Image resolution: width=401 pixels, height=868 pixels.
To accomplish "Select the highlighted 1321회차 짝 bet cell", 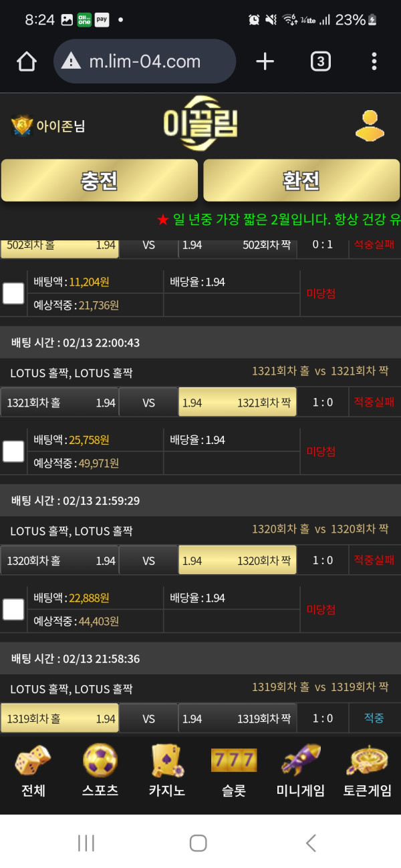I will (237, 403).
